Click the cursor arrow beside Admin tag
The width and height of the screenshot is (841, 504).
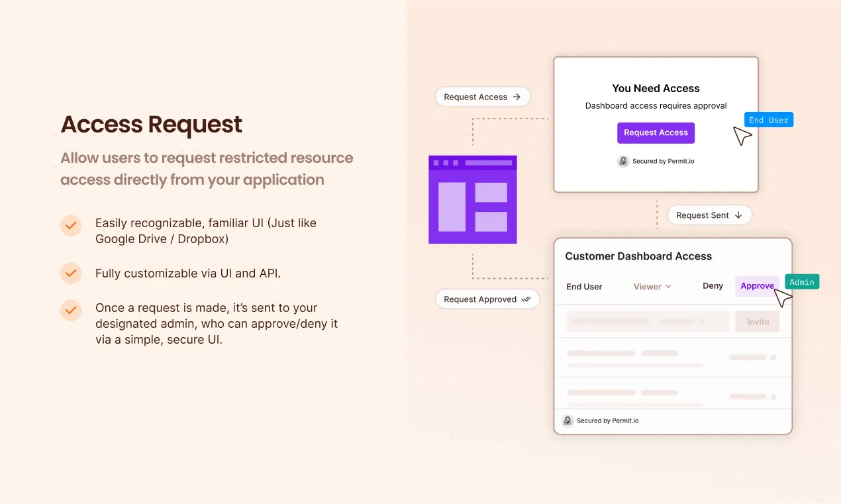pos(783,298)
